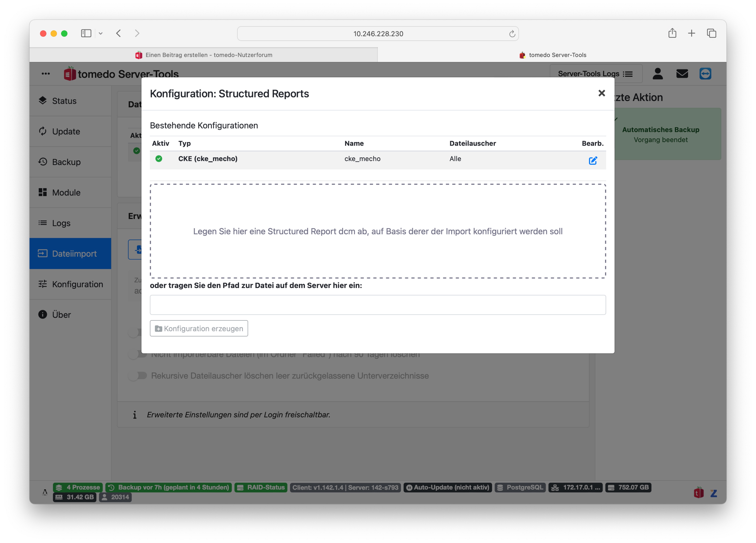Open Backup in the sidebar
The width and height of the screenshot is (756, 543).
pos(70,162)
